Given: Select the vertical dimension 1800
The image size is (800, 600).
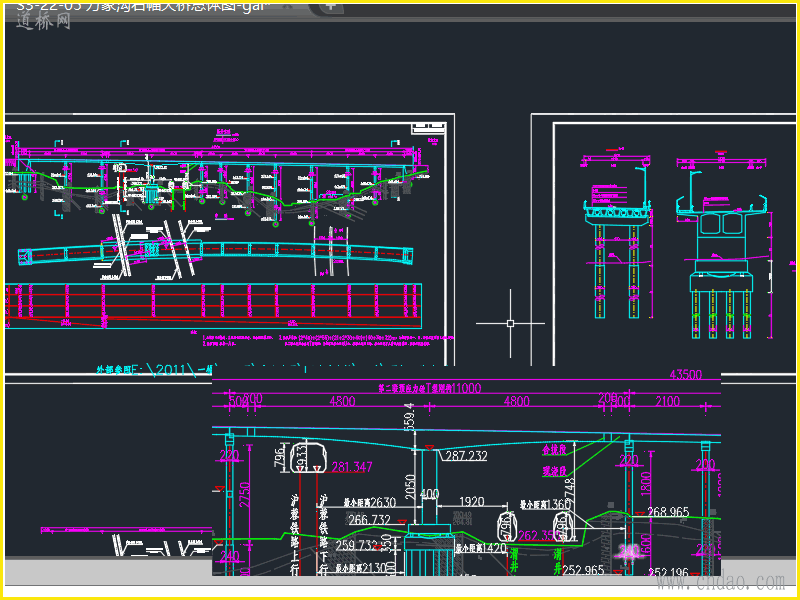Looking at the screenshot, I should 644,485.
